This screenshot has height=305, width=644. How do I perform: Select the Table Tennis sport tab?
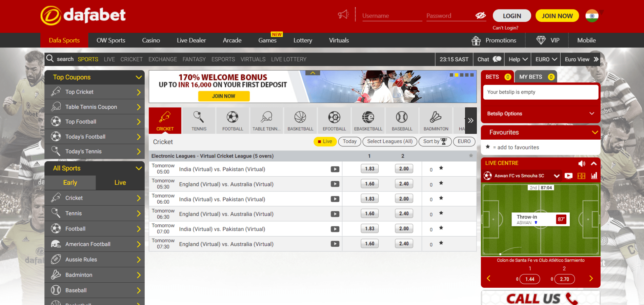coord(267,120)
